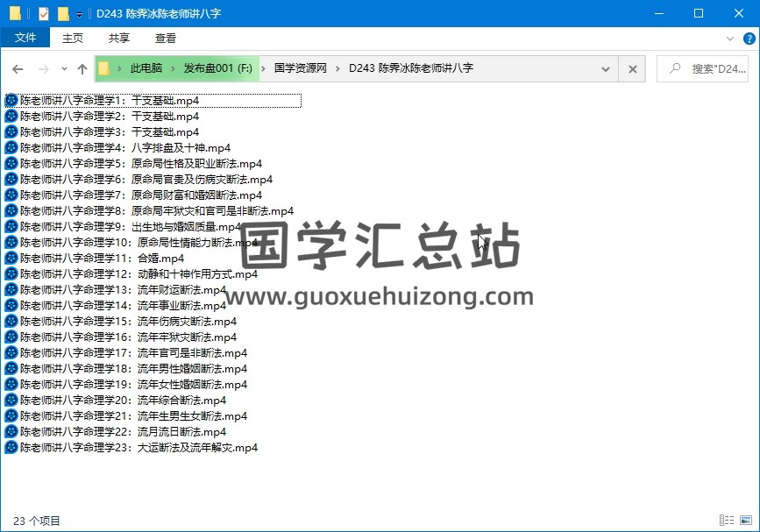
Task: Open Help with the question mark icon
Action: [749, 39]
